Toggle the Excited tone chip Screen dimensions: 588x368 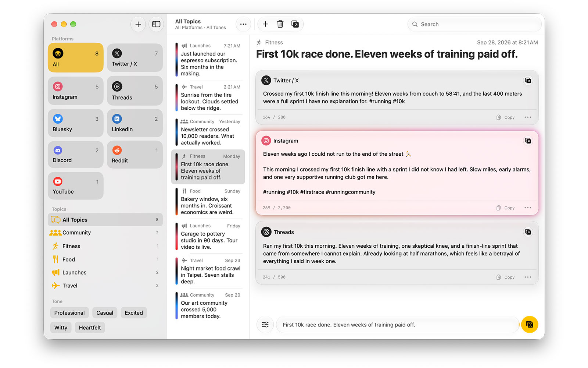[x=134, y=313]
